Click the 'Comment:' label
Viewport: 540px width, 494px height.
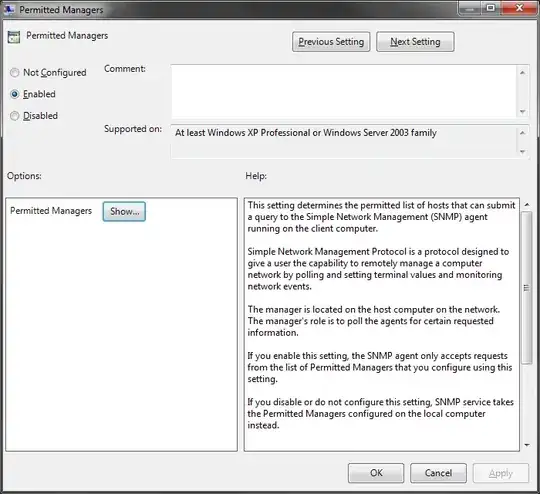pyautogui.click(x=125, y=69)
